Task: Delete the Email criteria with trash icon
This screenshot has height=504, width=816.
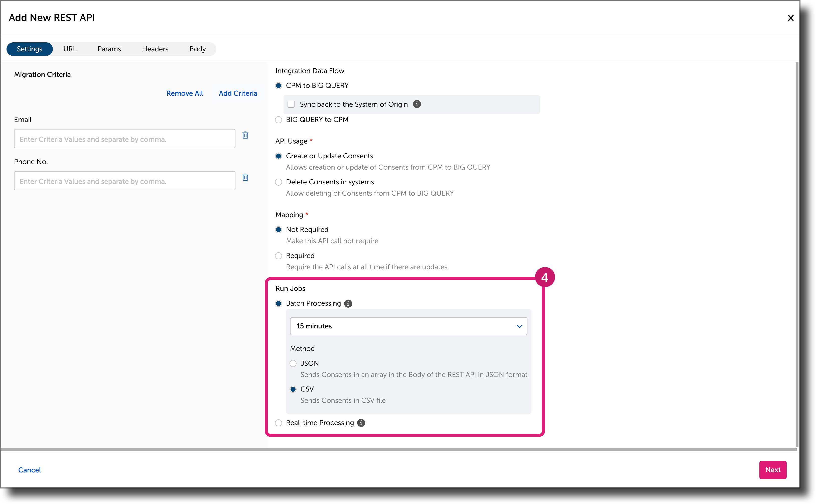Action: [245, 135]
